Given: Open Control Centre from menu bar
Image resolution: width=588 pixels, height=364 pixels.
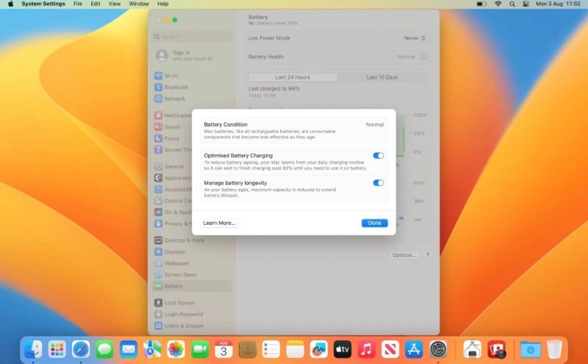Looking at the screenshot, I should click(x=526, y=4).
